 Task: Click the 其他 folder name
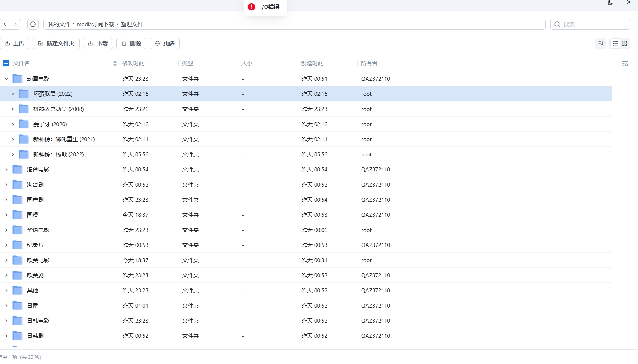[33, 290]
